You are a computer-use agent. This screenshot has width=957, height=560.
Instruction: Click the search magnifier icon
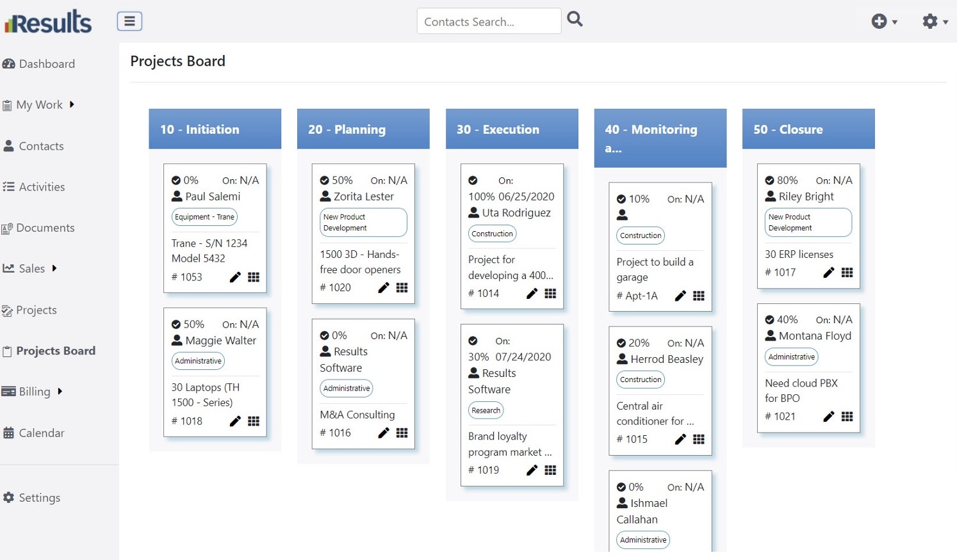pyautogui.click(x=575, y=20)
